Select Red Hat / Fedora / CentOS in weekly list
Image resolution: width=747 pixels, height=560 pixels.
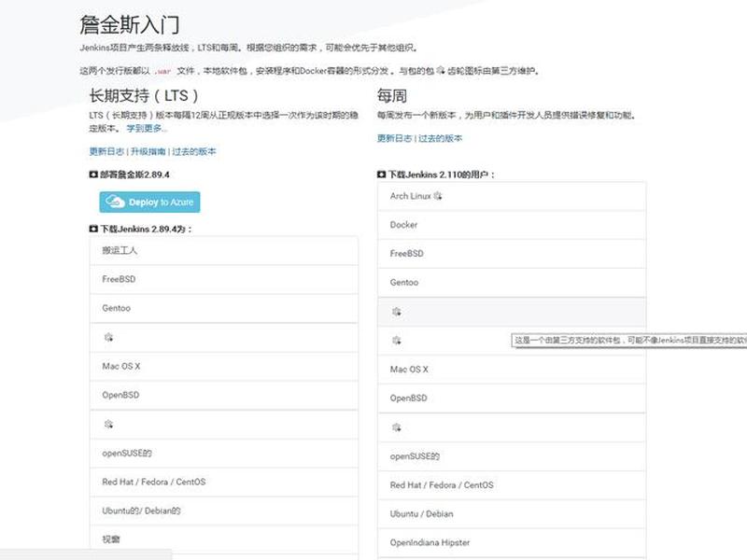tap(512, 485)
